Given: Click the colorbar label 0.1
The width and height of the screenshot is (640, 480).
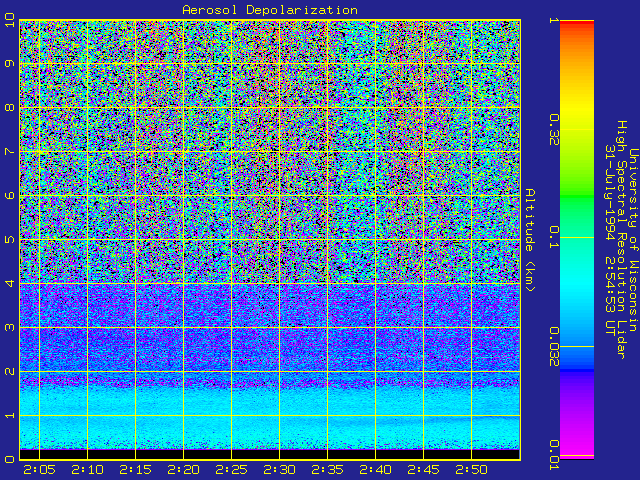Looking at the screenshot, I should 554,237.
